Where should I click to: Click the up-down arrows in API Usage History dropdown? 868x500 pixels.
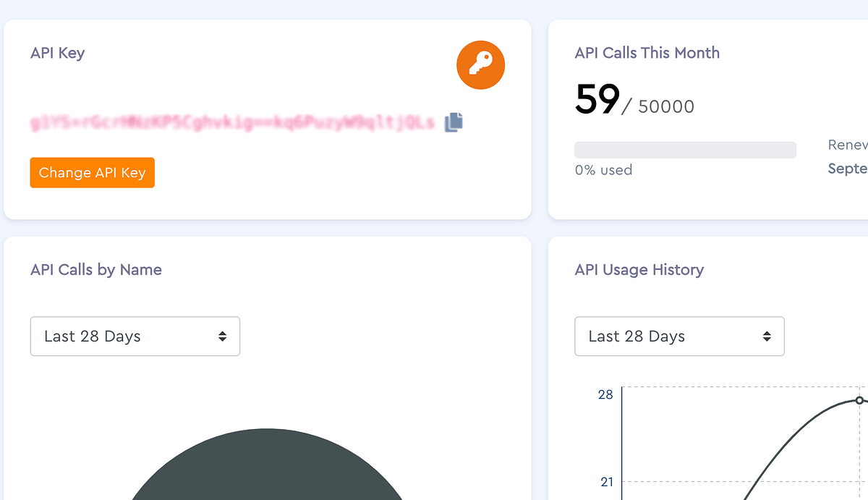pyautogui.click(x=766, y=336)
